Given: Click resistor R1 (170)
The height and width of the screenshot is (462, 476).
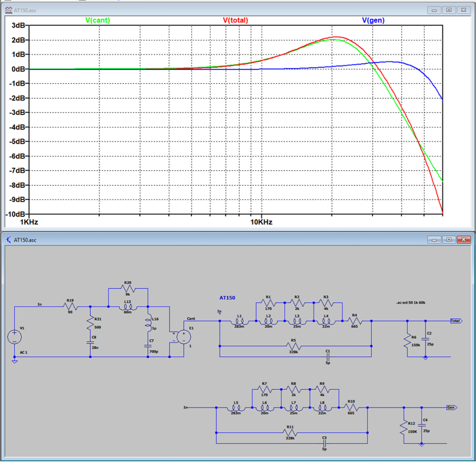Looking at the screenshot, I should click(268, 303).
